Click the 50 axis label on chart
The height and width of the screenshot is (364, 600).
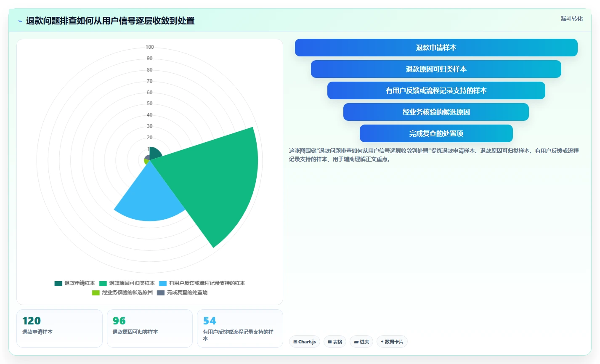click(x=150, y=104)
